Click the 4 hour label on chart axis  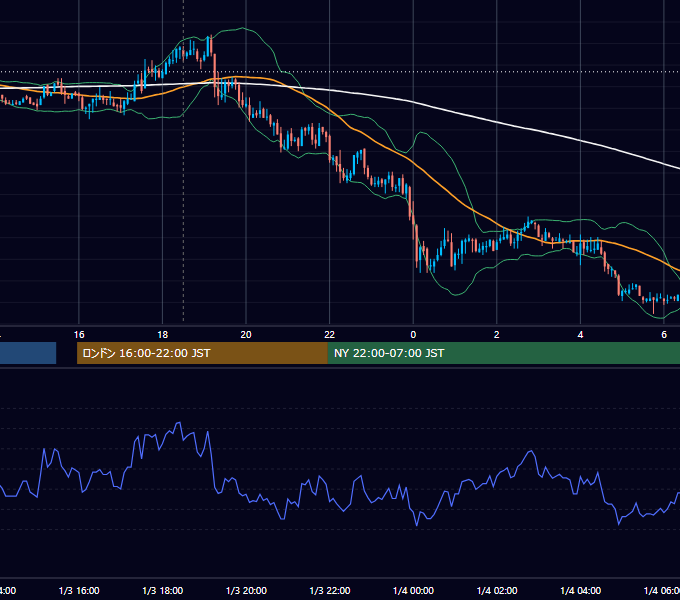click(x=580, y=335)
